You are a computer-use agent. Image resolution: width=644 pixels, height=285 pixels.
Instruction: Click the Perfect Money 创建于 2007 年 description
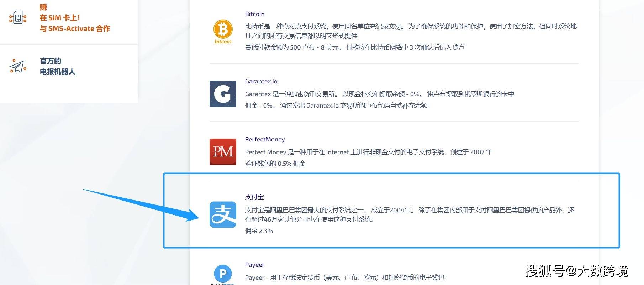click(369, 152)
